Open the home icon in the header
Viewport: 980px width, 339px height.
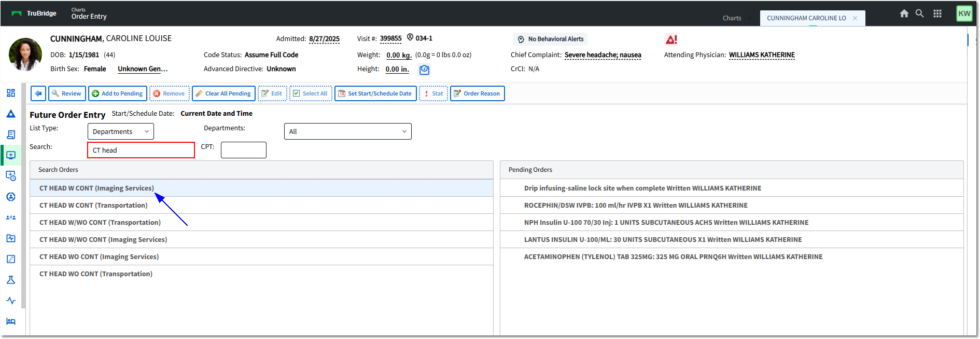[x=904, y=13]
